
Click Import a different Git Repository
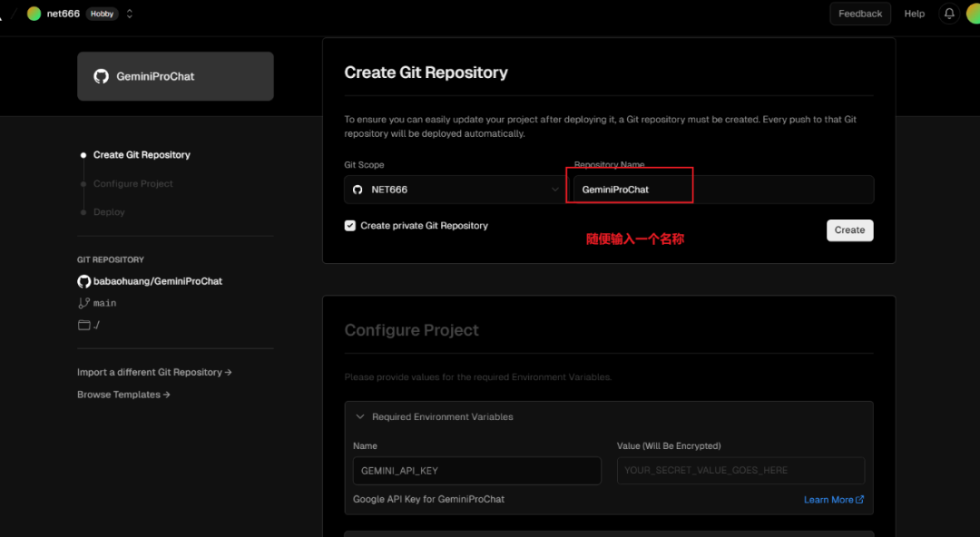coord(154,372)
